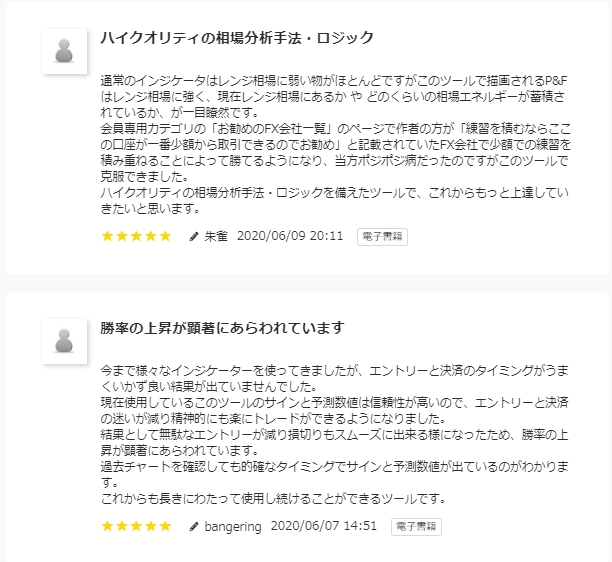Click the avatar icon beside the 勝率の上昇 review

(64, 341)
